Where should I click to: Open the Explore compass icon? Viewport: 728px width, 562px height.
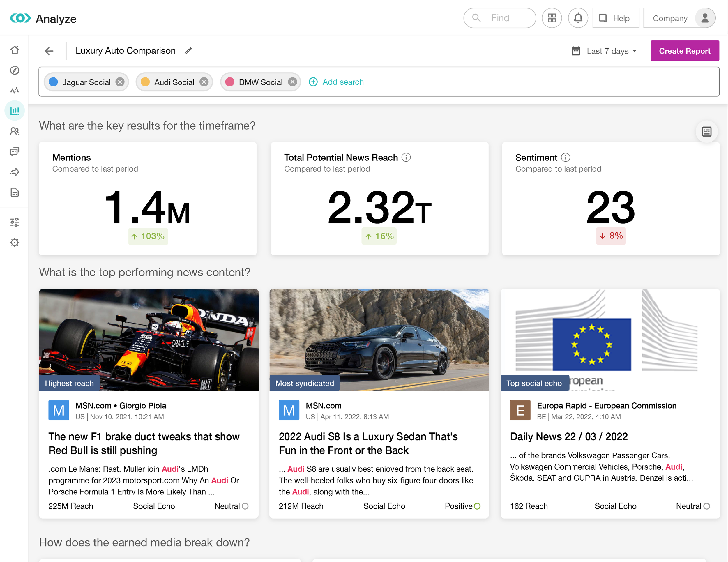[x=14, y=70]
